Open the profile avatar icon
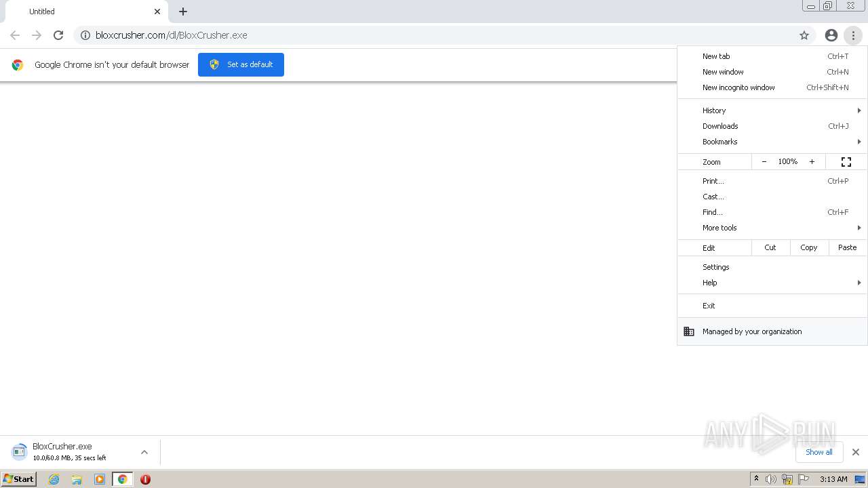Screen dimensions: 868x488 831,35
